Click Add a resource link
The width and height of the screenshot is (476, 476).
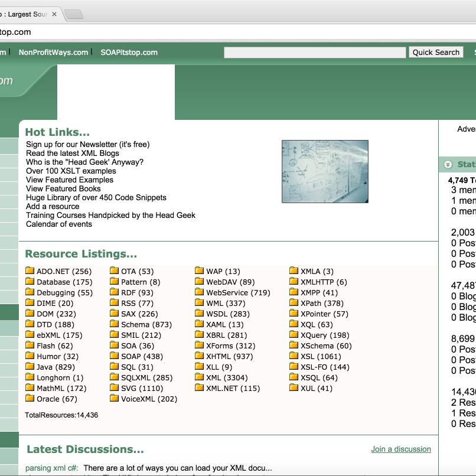pyautogui.click(x=53, y=207)
